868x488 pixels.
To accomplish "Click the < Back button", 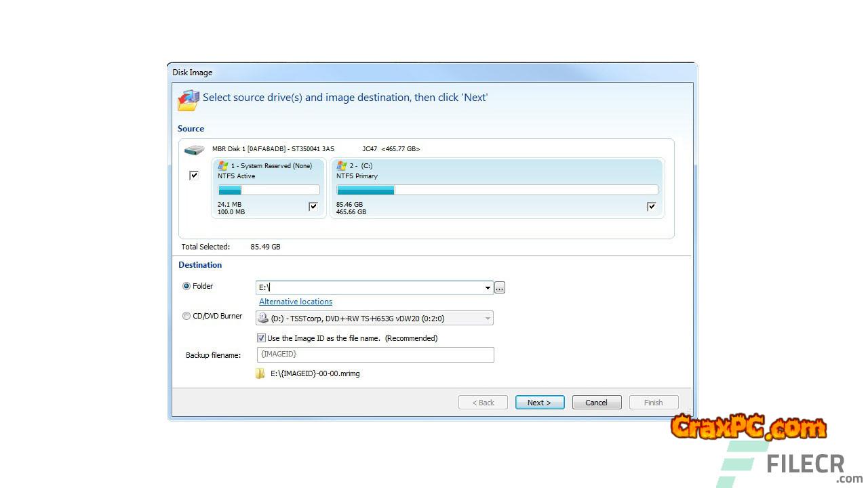I will 483,403.
